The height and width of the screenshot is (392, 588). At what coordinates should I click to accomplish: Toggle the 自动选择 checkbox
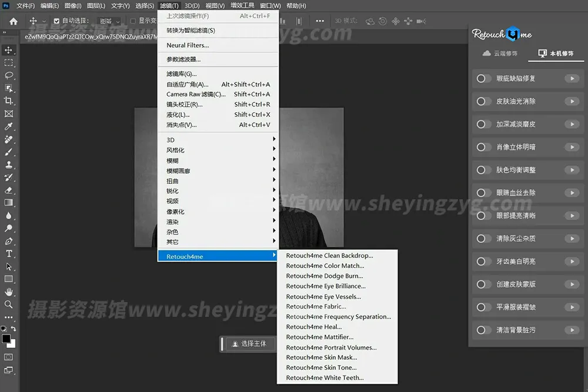coord(56,21)
